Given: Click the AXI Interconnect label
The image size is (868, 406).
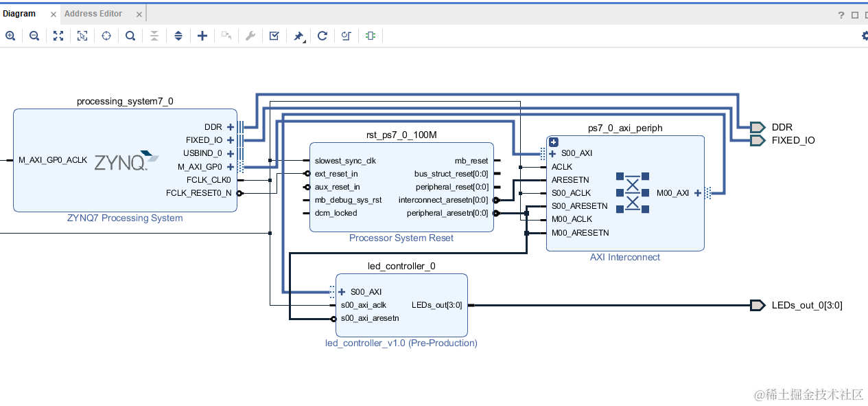Looking at the screenshot, I should (625, 257).
